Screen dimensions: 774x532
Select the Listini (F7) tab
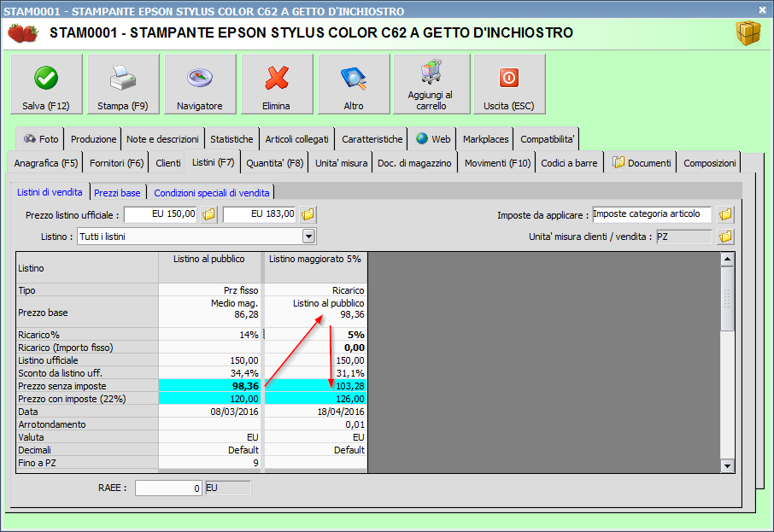click(213, 162)
